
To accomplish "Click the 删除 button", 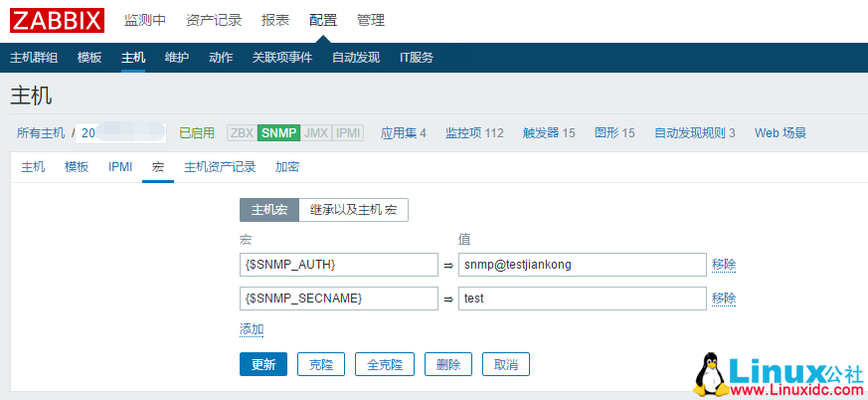I will click(x=447, y=364).
